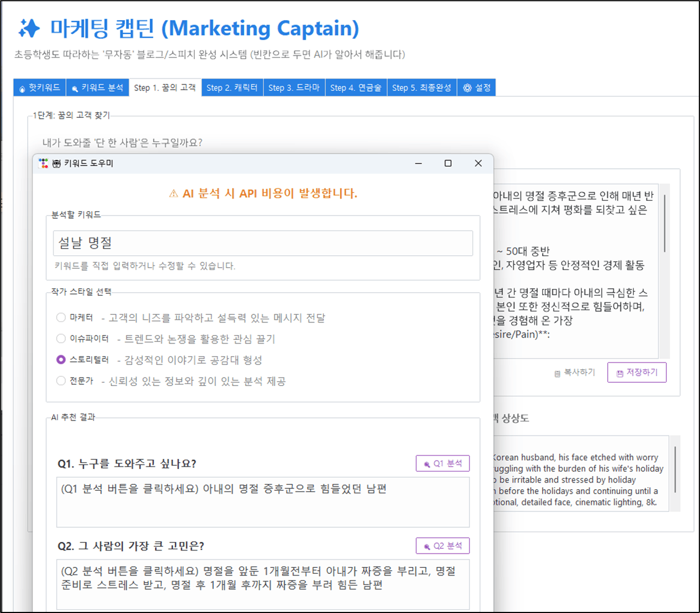This screenshot has height=613, width=700.
Task: Click the colorful dots app icon of 키워드 도우미
Action: [43, 163]
